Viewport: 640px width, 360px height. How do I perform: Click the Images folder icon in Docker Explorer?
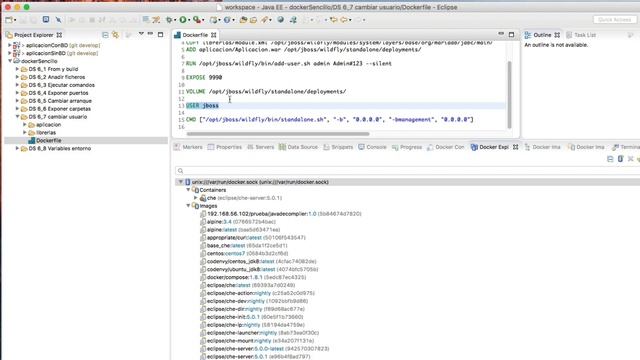point(196,206)
